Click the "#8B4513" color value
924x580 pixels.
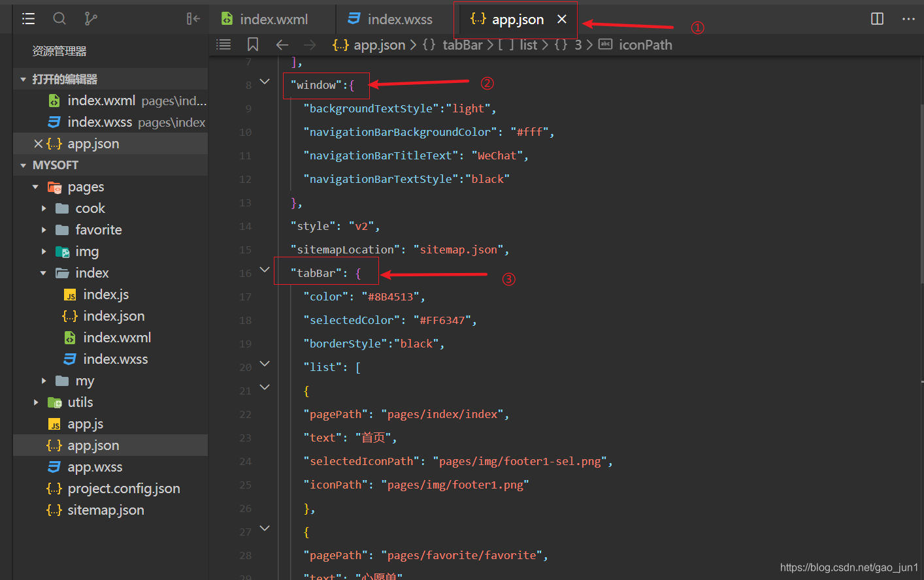click(x=390, y=297)
